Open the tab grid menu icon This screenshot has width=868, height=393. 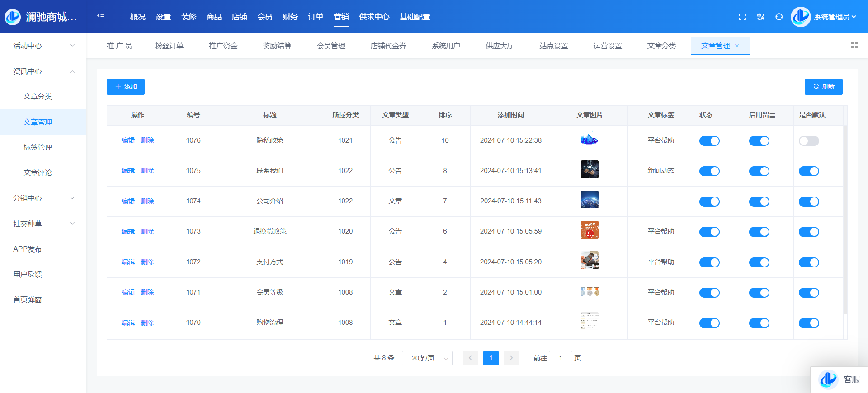(x=854, y=45)
